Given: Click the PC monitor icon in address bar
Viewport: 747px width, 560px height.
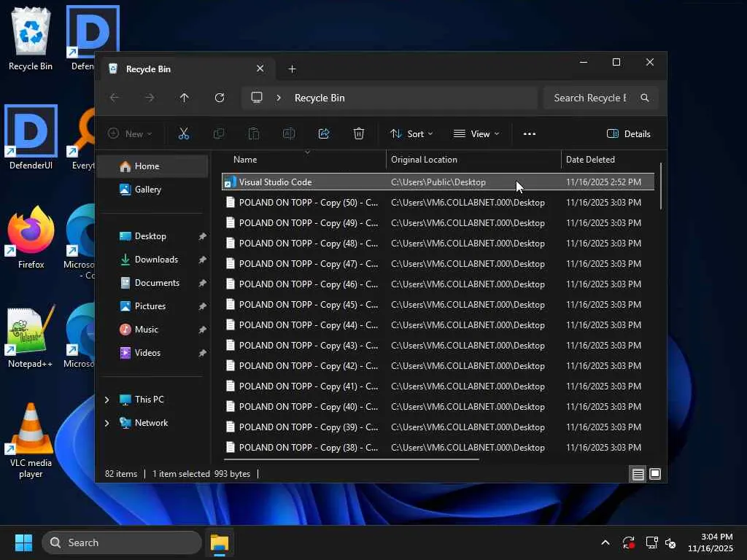Looking at the screenshot, I should [257, 98].
